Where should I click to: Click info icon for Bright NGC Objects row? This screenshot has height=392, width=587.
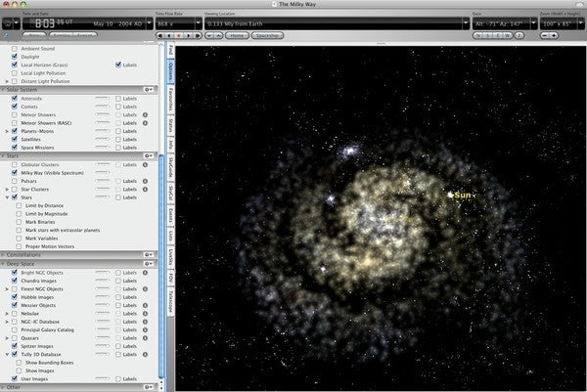point(145,273)
